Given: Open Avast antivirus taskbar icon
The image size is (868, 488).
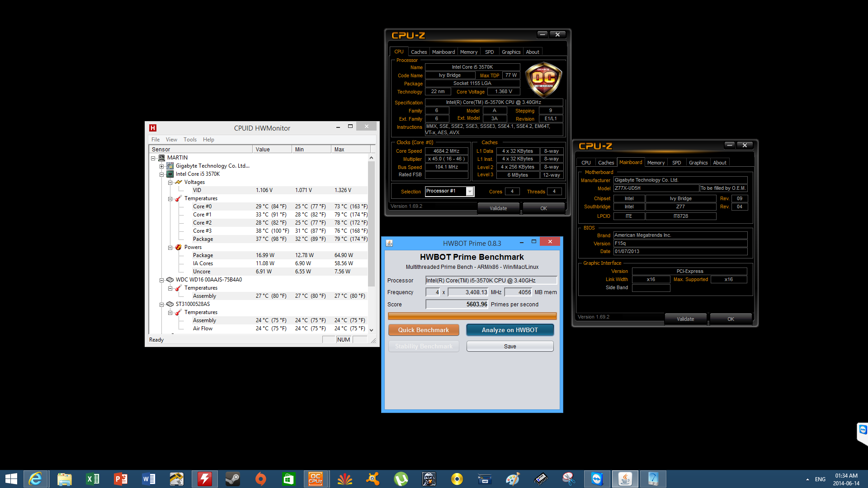Looking at the screenshot, I should click(x=373, y=479).
